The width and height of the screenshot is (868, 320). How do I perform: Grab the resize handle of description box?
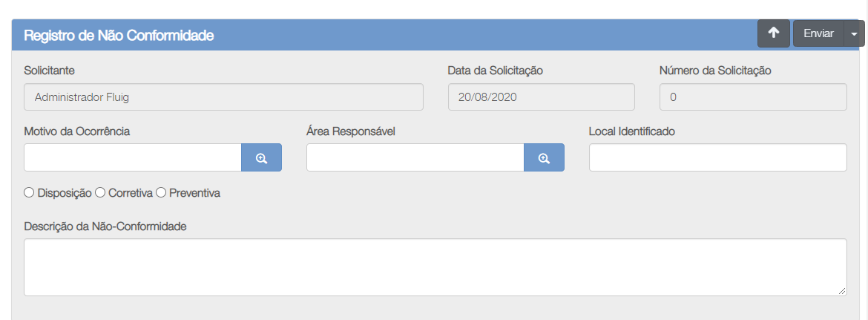pos(842,290)
